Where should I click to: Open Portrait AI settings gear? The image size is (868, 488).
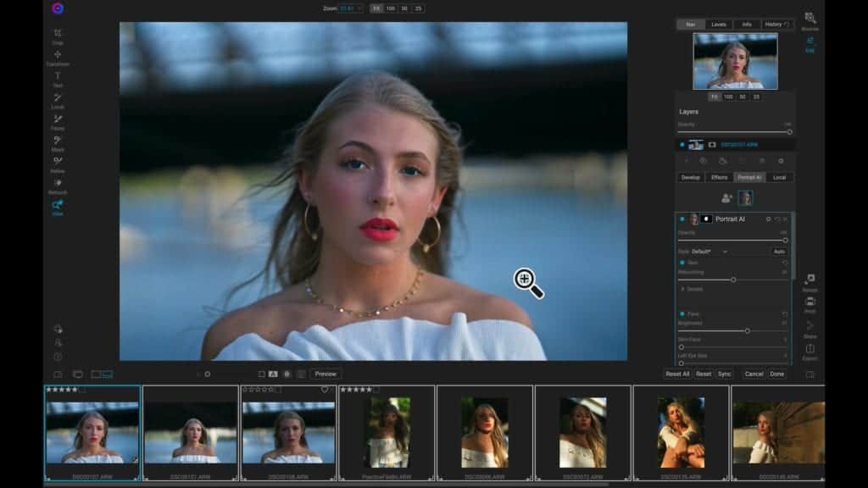coord(768,219)
